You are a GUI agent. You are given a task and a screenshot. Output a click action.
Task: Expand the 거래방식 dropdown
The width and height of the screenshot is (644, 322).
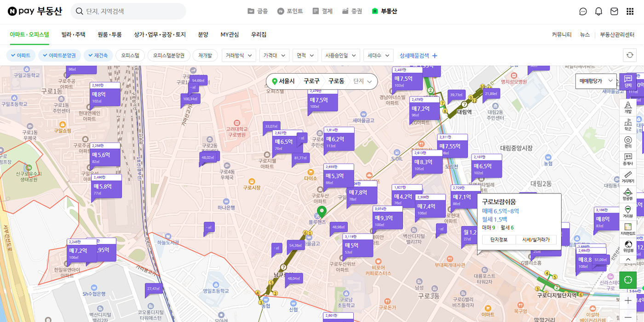239,55
